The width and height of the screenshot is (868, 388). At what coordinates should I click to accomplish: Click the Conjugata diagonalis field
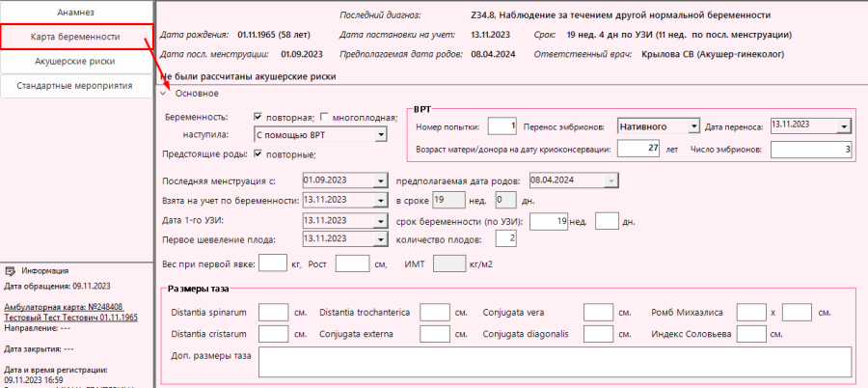[598, 334]
